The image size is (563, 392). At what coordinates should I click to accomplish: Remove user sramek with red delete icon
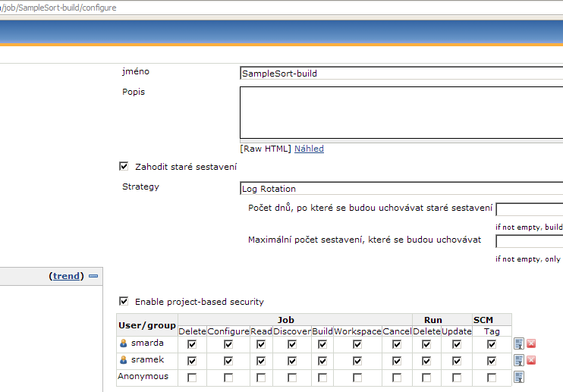tap(531, 360)
